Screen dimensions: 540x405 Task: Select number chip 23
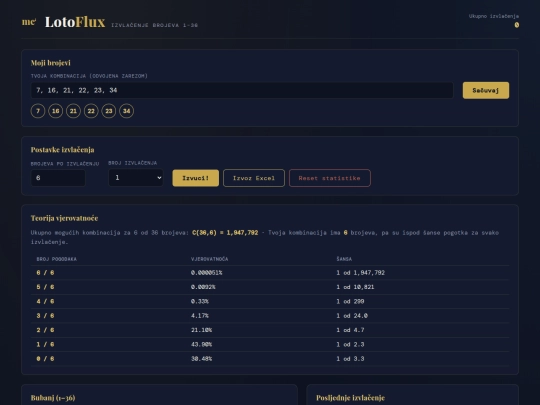109,111
